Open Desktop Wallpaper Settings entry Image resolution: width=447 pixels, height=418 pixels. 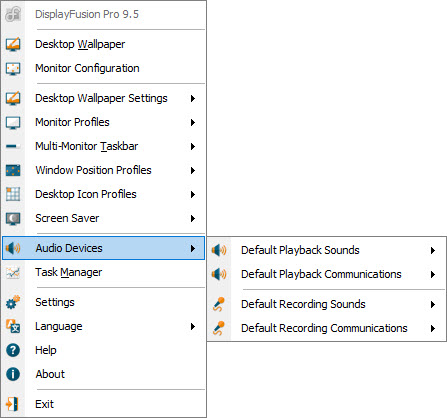104,98
